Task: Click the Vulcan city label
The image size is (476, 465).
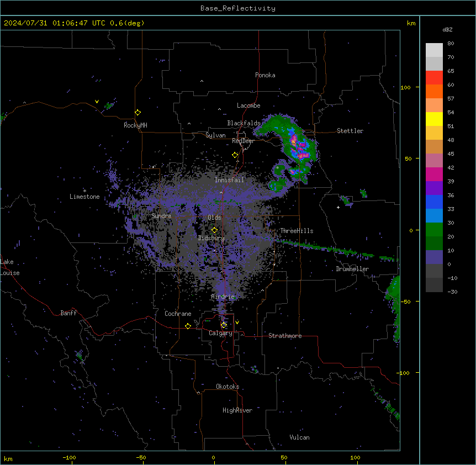Action: (300, 437)
